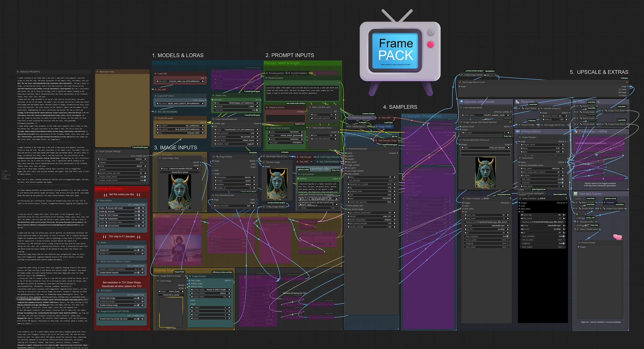Image resolution: width=644 pixels, height=349 pixels.
Task: Click the Rescale group ruler icon
Action: [518, 102]
